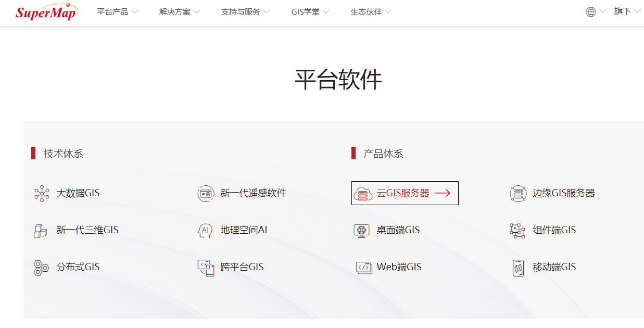Expand the chevron next to 平台产品
The image size is (644, 328).
[x=134, y=11]
